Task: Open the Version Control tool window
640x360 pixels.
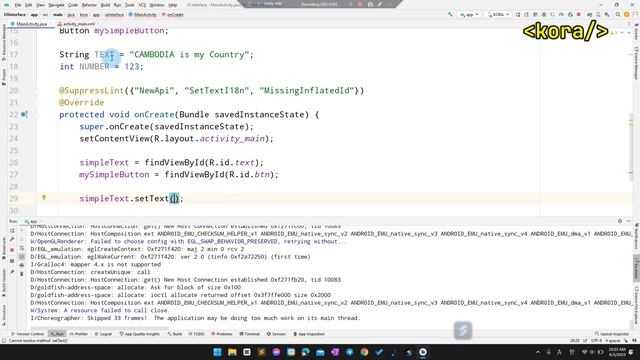Action: pos(28,334)
